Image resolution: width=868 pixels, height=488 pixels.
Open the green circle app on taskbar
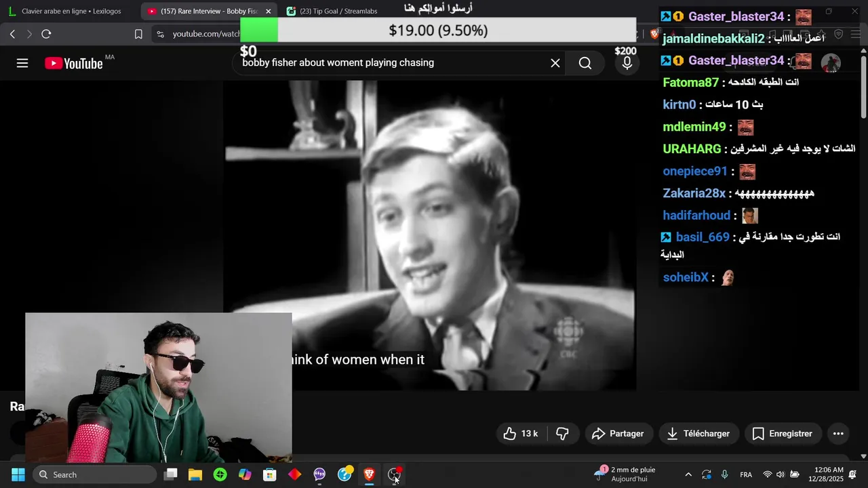(220, 474)
